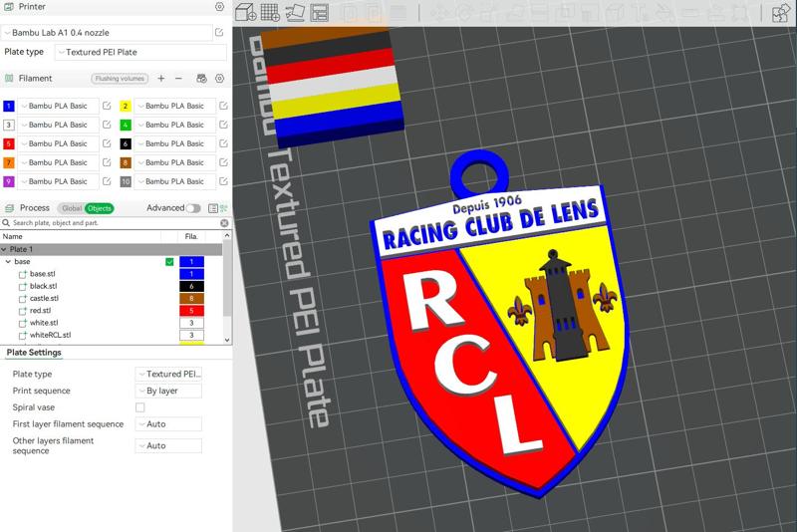Uncheck the printable checkbox on base row
Screen dimensions: 797x532
(169, 262)
